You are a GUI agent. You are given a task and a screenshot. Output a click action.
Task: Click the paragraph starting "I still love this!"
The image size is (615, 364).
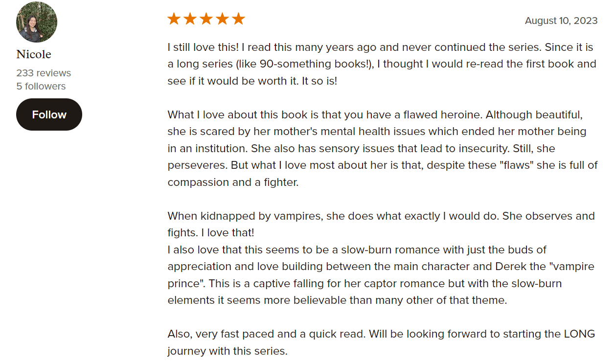coord(382,64)
